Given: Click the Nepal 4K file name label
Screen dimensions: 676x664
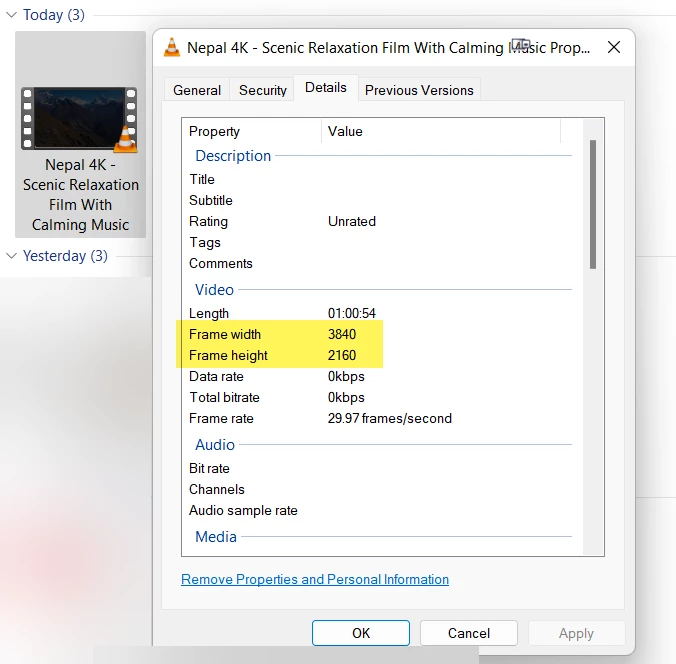Looking at the screenshot, I should pos(81,195).
